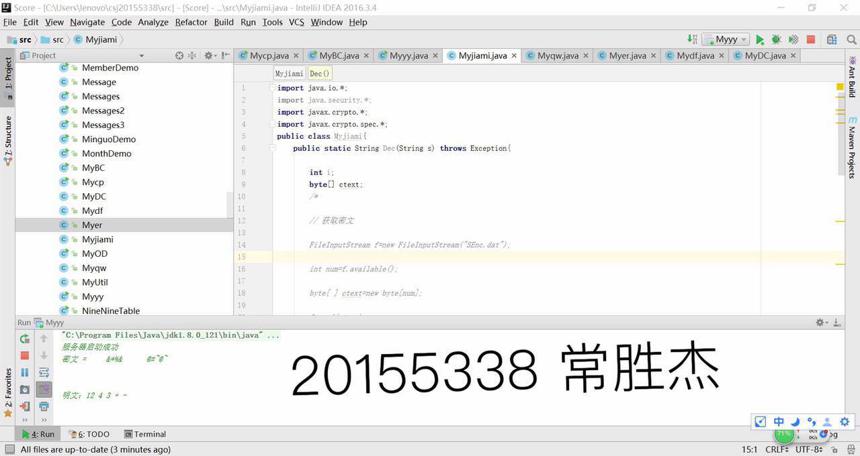The image size is (860, 456).
Task: Open the Myyy run configuration dropdown
Action: tap(726, 40)
